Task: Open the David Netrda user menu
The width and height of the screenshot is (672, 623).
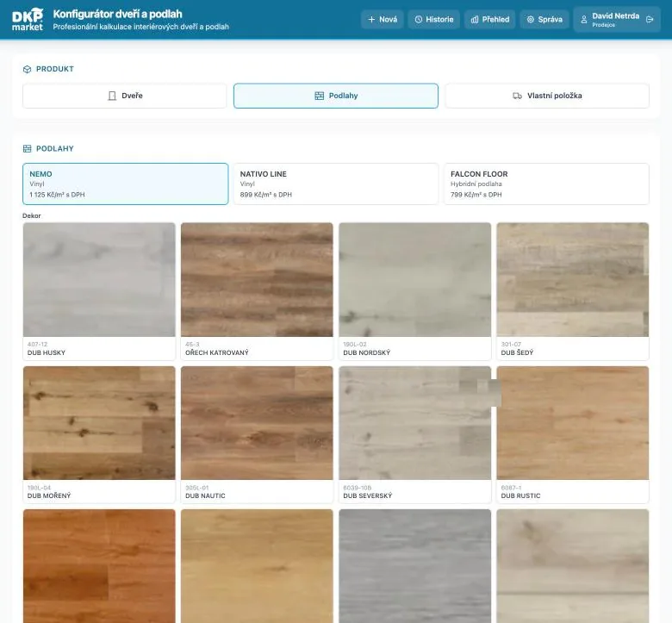Action: coord(617,19)
